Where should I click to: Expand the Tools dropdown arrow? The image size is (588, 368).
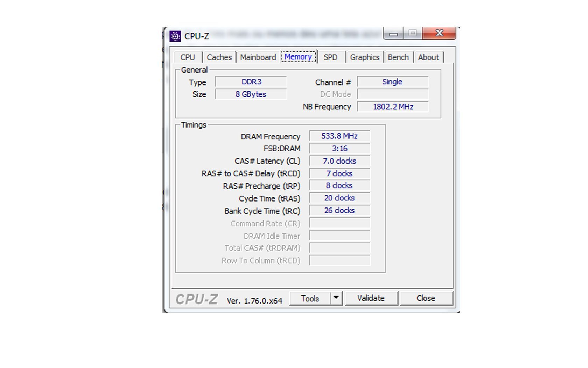coord(336,298)
